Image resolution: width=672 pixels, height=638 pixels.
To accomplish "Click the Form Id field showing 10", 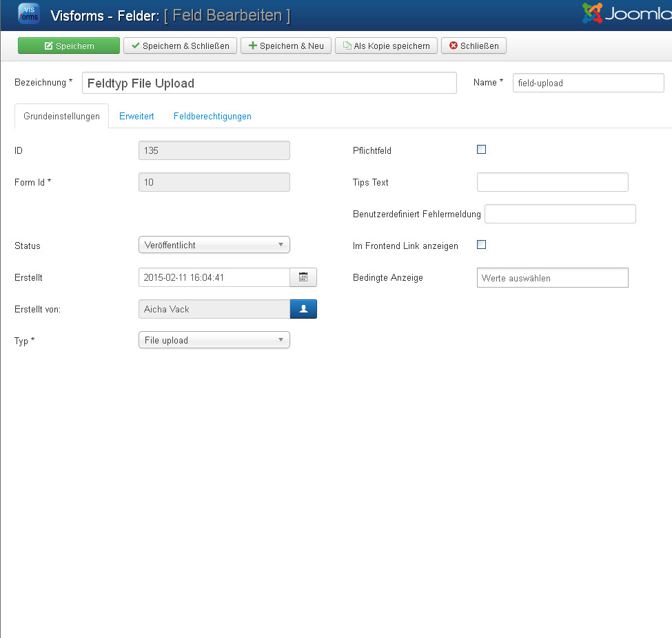I will pyautogui.click(x=214, y=182).
